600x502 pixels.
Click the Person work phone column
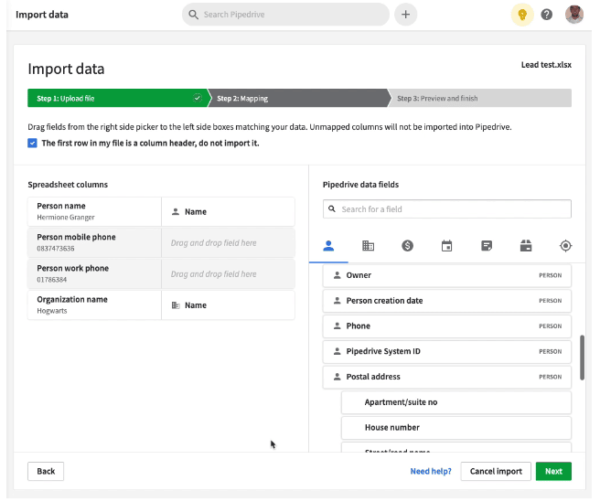[95, 274]
